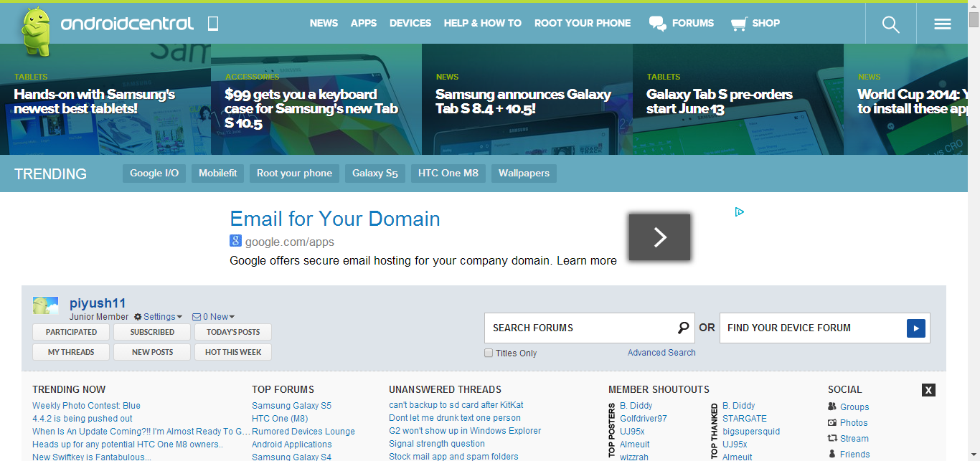This screenshot has width=980, height=461.
Task: Open Samsung announces Galaxy Tab S article
Action: click(x=523, y=101)
